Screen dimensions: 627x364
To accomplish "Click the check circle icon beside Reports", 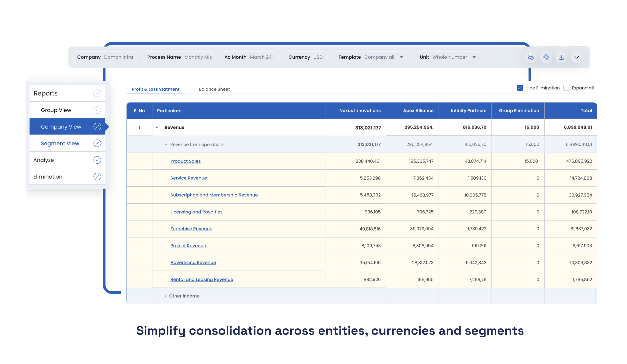I will pos(97,93).
